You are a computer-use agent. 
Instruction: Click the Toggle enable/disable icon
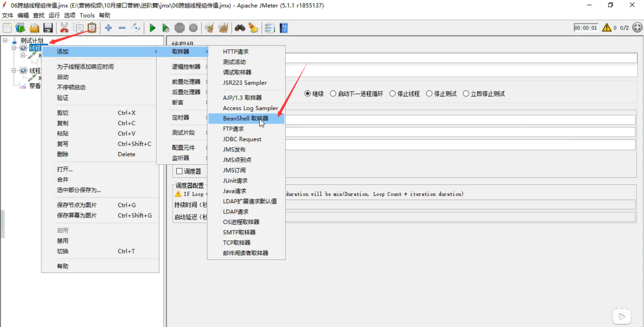(136, 28)
